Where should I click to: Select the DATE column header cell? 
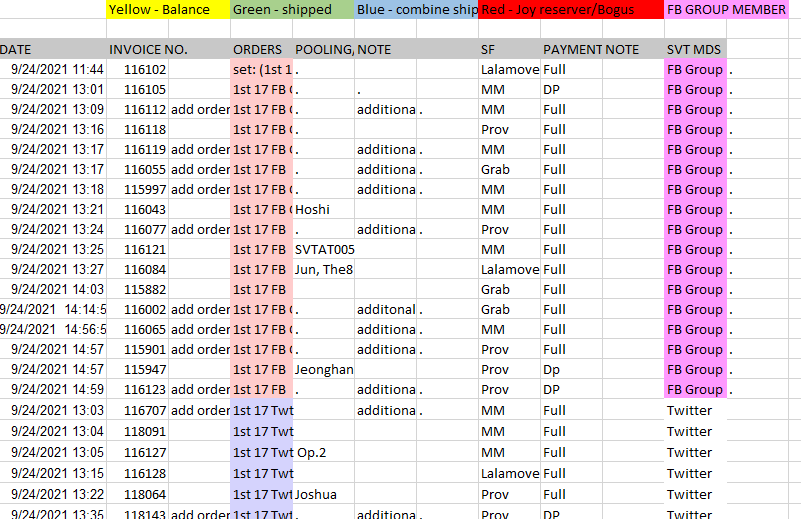[x=53, y=50]
